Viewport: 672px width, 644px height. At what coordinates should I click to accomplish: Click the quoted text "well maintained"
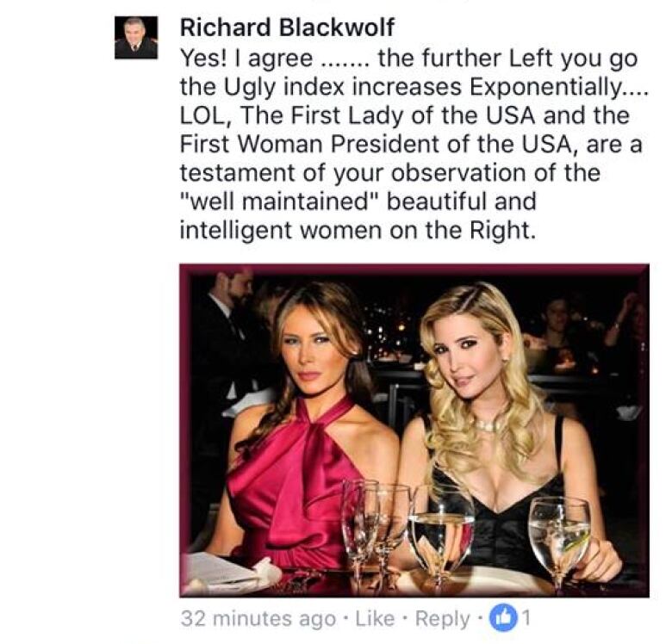pos(280,201)
